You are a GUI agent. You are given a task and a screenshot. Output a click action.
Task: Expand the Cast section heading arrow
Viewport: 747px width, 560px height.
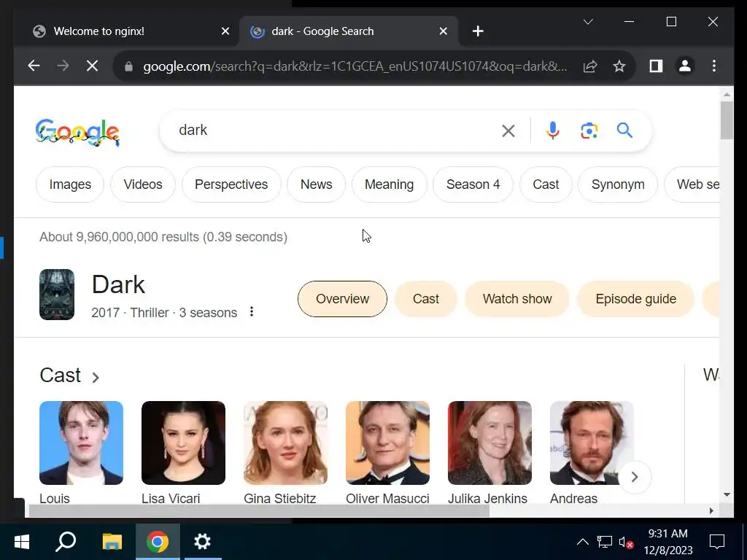point(96,378)
